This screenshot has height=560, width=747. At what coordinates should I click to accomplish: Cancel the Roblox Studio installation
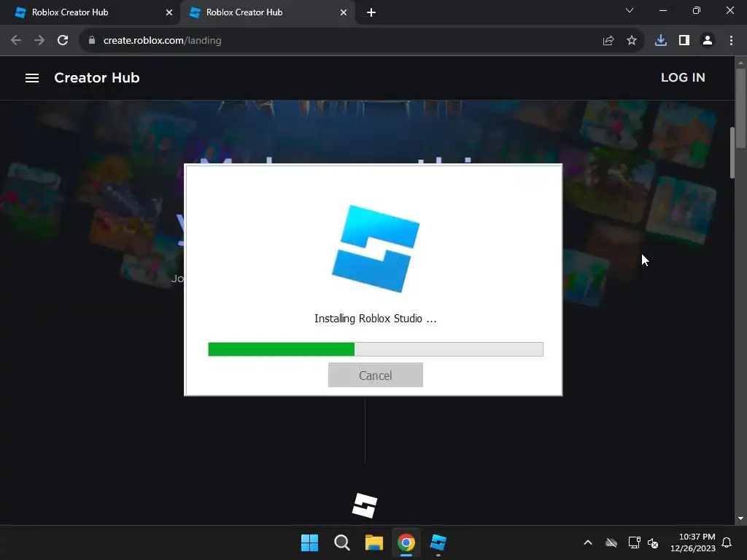(376, 375)
